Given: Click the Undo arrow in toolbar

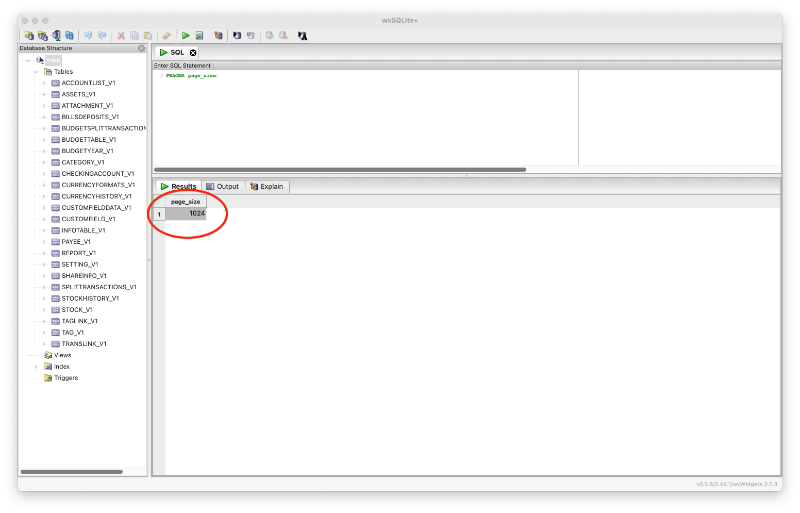Looking at the screenshot, I should point(88,35).
